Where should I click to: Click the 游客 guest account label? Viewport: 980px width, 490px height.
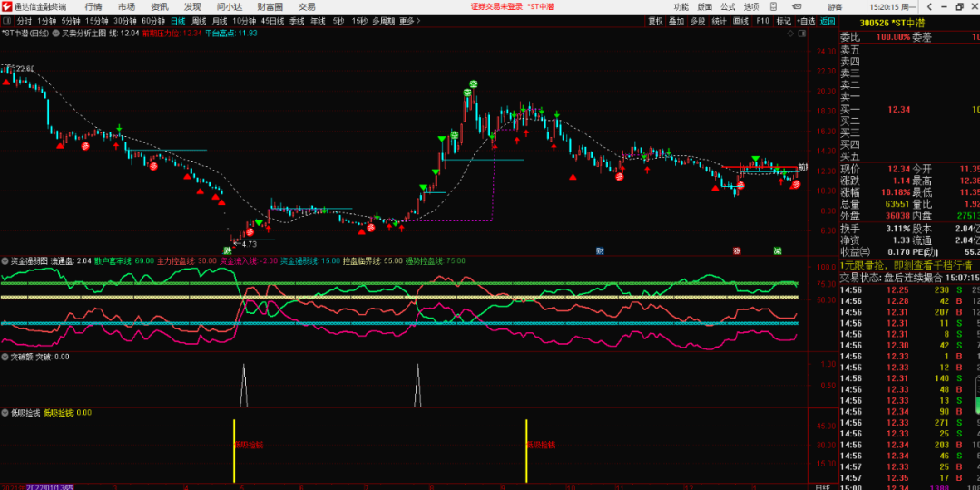pyautogui.click(x=835, y=7)
